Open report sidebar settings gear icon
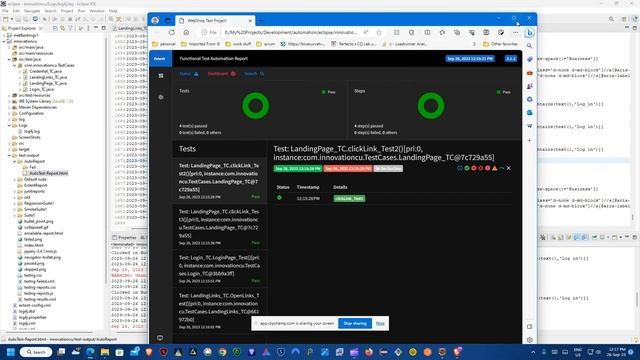This screenshot has height=360, width=640. point(161,97)
